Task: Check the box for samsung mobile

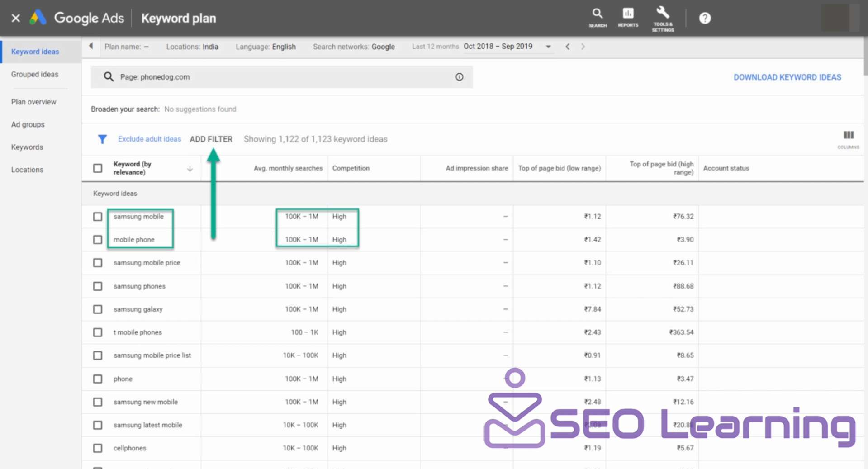Action: [x=98, y=217]
